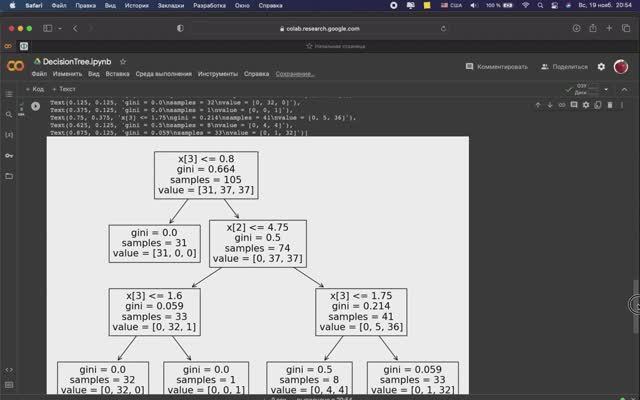Click the DecisionTree.ipynb notebook title

(x=77, y=62)
